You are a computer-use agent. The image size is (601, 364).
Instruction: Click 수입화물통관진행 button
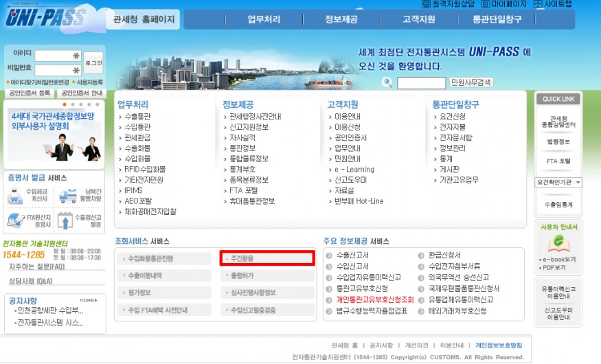pyautogui.click(x=164, y=259)
